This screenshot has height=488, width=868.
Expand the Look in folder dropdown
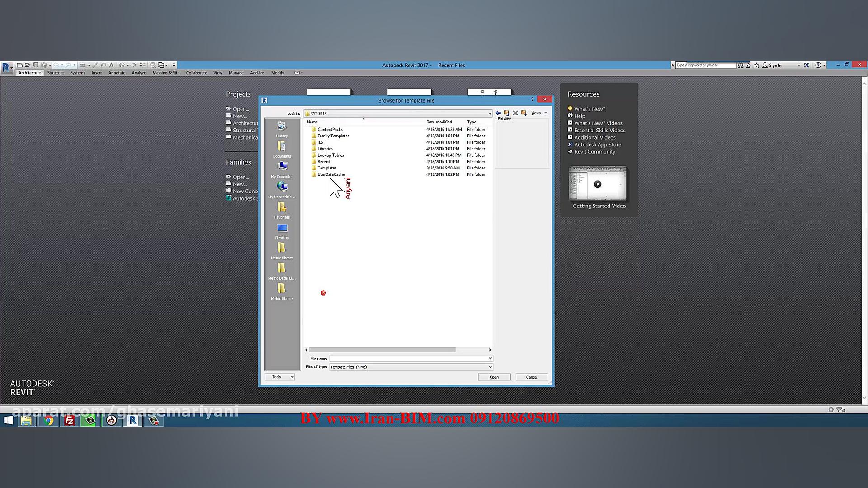tap(489, 113)
